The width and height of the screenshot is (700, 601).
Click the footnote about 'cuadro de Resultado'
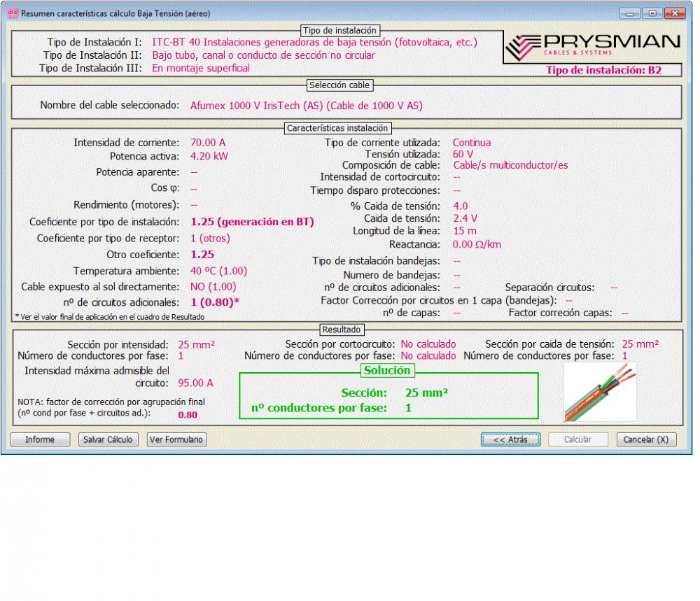(x=110, y=317)
